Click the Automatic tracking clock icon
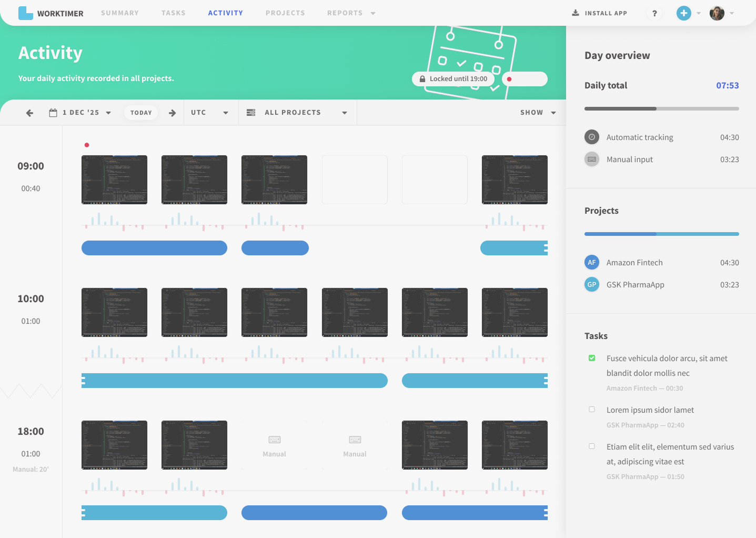Image resolution: width=756 pixels, height=538 pixels. coord(592,137)
